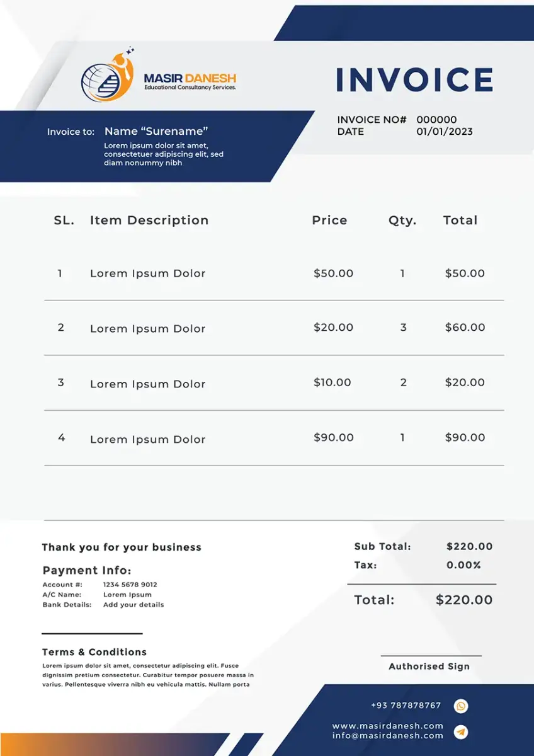534x756 pixels.
Task: Click the Item Description column header
Action: (149, 220)
